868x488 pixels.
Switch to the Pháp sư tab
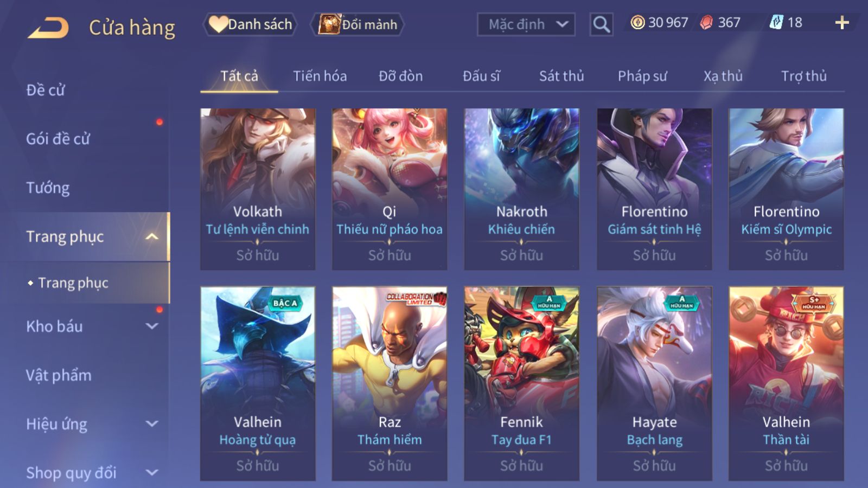tap(642, 76)
